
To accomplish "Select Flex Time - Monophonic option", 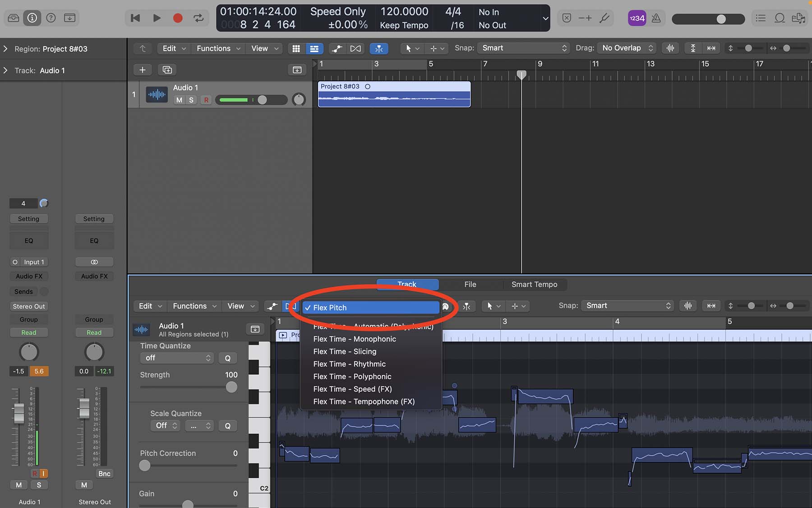I will click(x=355, y=339).
